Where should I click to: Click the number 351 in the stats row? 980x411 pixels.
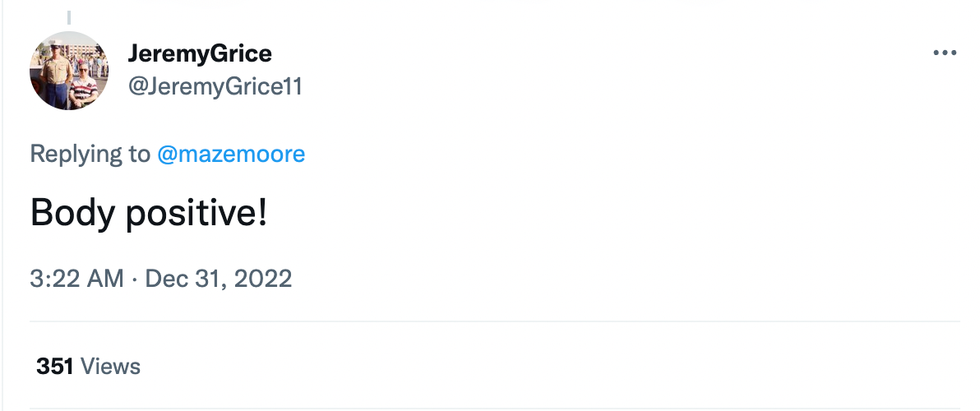(54, 366)
